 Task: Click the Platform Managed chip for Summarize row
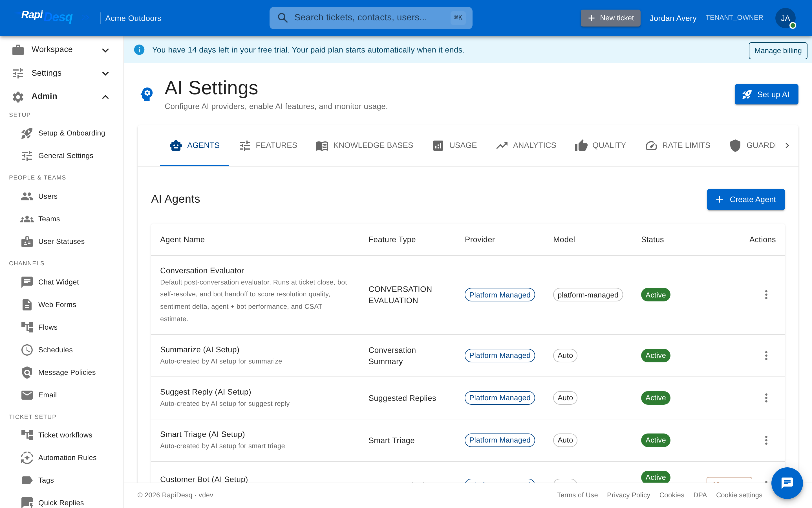[500, 356]
